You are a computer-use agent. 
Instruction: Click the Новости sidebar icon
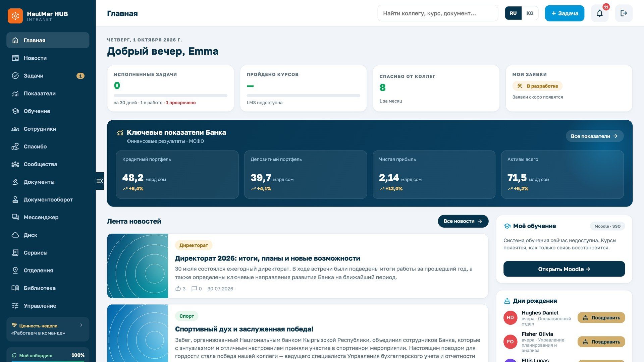(15, 58)
